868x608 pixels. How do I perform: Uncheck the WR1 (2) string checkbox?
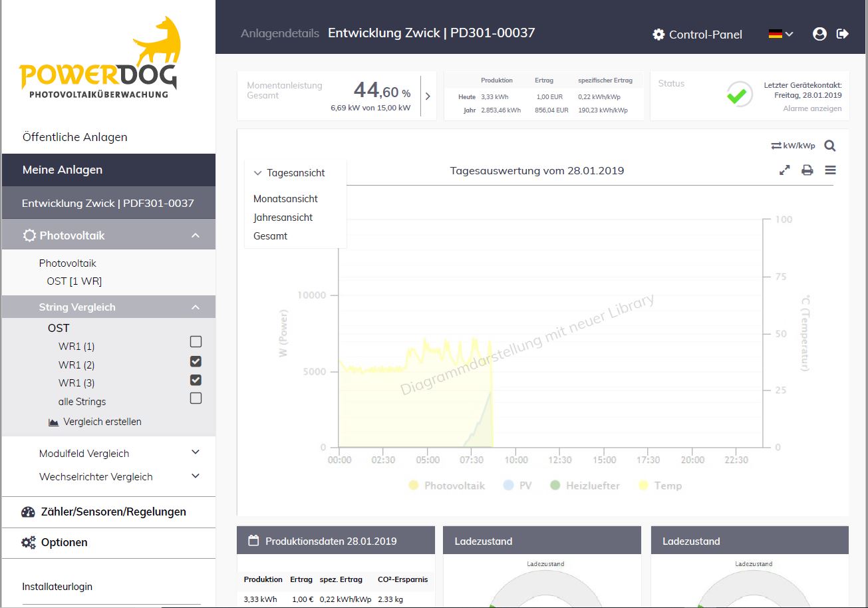pos(196,362)
